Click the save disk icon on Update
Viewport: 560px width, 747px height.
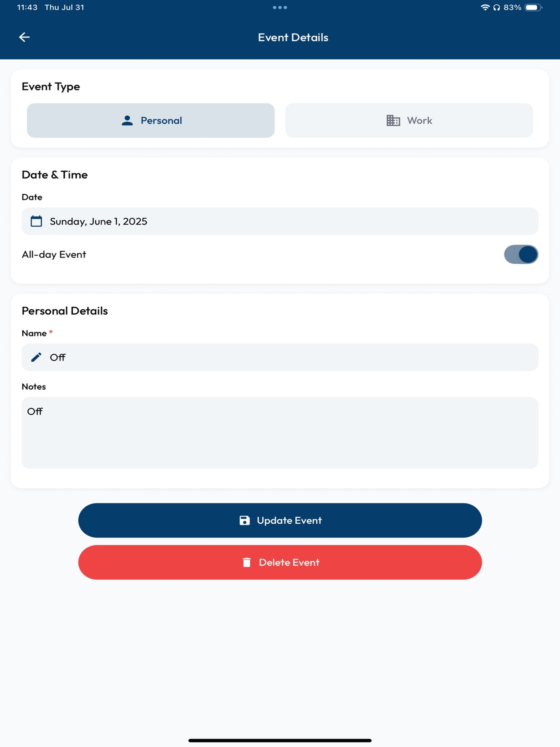point(244,520)
